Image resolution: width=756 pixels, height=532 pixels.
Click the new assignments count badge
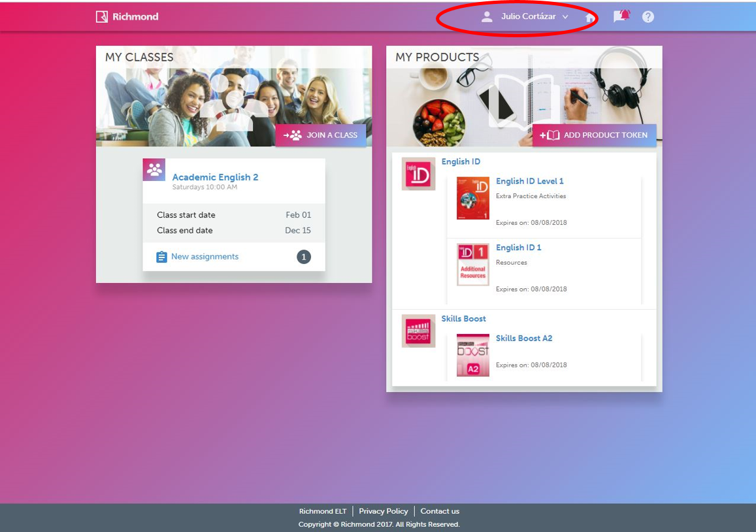coord(304,257)
